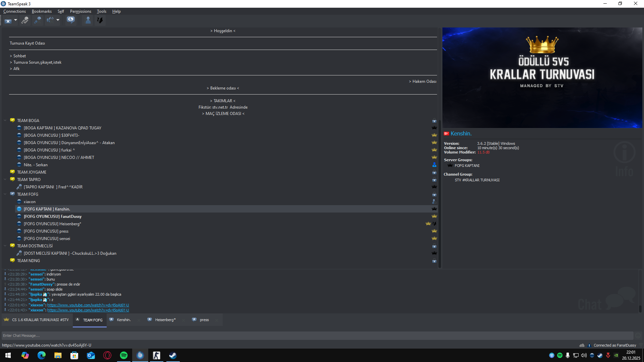The height and width of the screenshot is (362, 644).
Task: Open the Self menu
Action: (x=61, y=11)
